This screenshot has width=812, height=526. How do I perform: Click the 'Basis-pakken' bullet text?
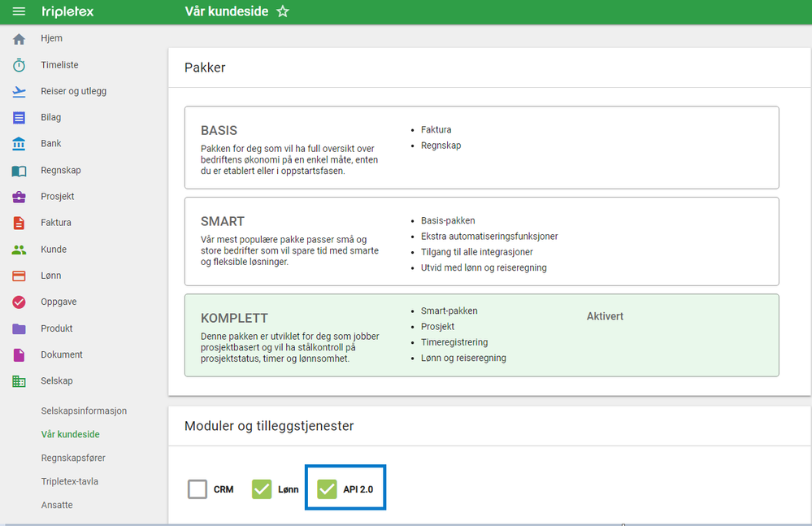click(x=448, y=220)
